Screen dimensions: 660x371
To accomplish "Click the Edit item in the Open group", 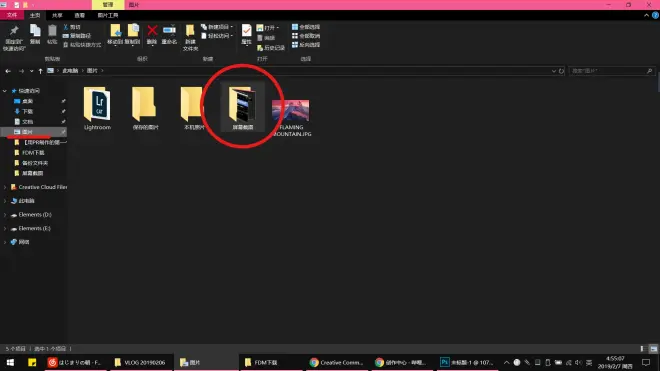I will pos(266,38).
